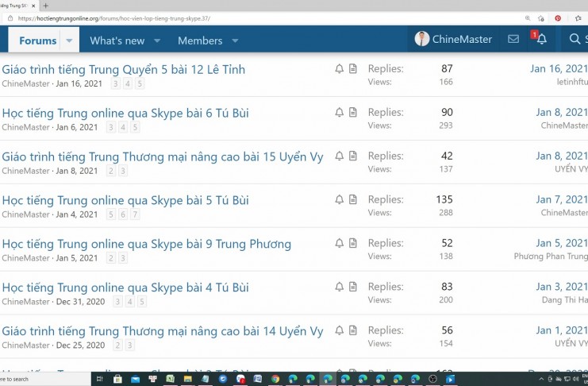Click the Windows taskbar search box
This screenshot has height=386, width=588.
tap(45, 379)
